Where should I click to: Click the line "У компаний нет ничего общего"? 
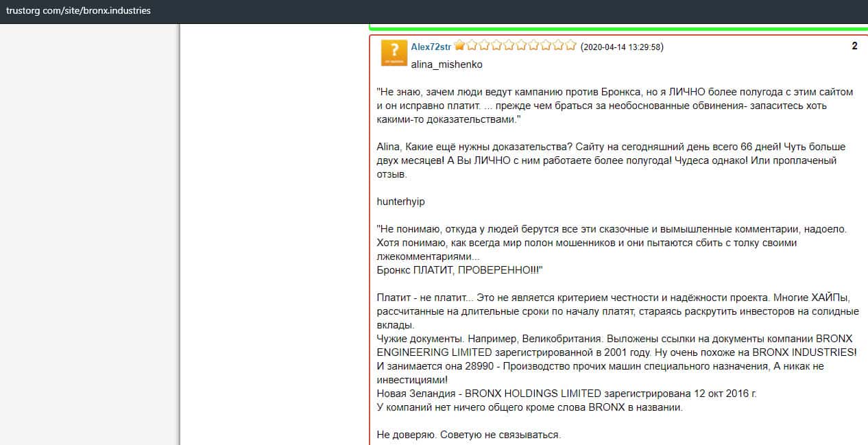tap(529, 407)
